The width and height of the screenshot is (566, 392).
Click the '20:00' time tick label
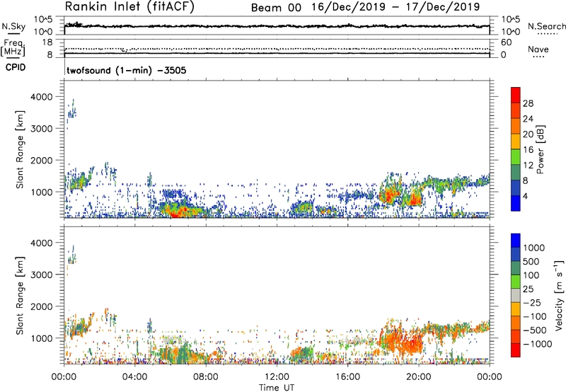418,377
